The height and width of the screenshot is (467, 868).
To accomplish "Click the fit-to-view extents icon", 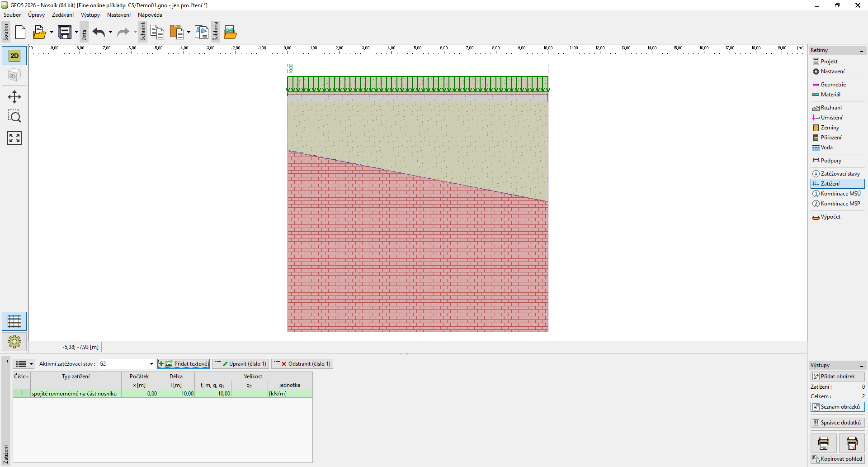I will point(14,138).
